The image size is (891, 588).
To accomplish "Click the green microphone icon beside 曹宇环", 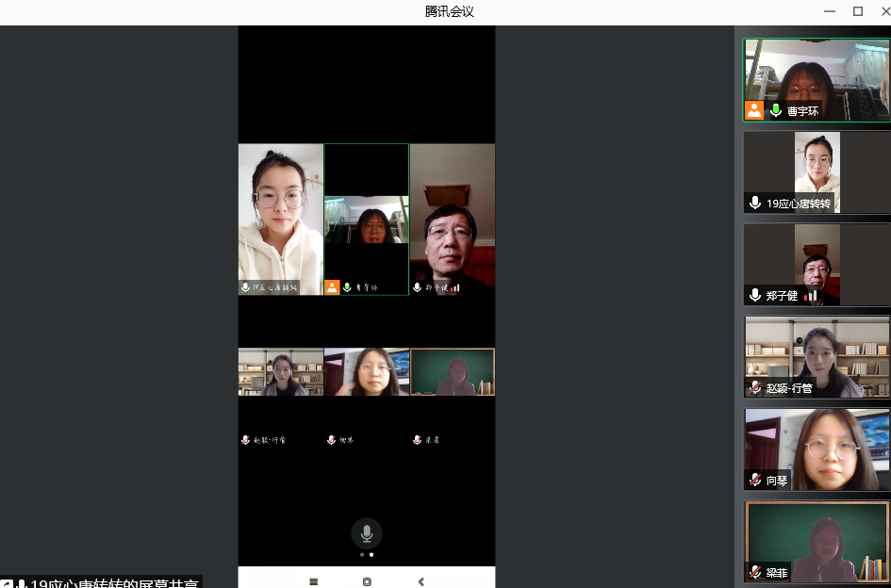I will [x=776, y=110].
